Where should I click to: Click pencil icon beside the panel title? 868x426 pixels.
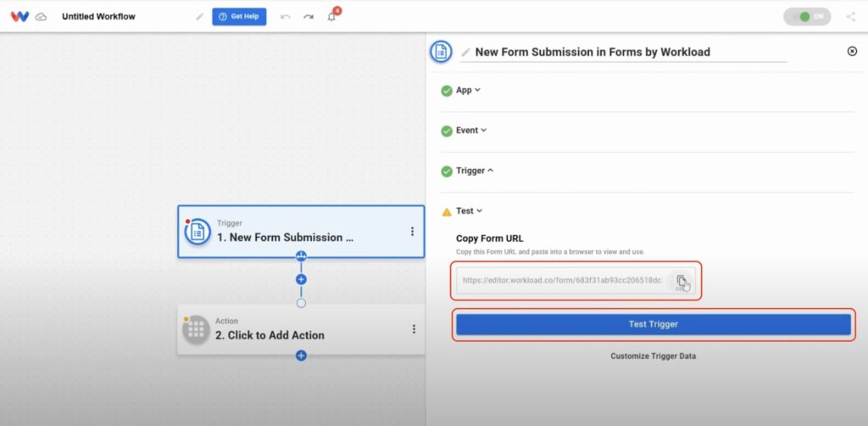coord(466,52)
